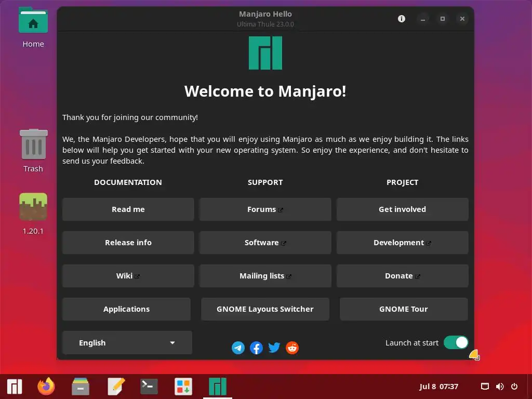The width and height of the screenshot is (532, 399).
Task: Open the clock showing Jul 8 07:37
Action: [438, 387]
